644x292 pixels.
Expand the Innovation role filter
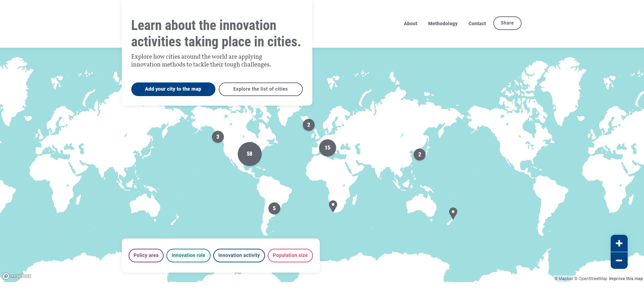[188, 256]
